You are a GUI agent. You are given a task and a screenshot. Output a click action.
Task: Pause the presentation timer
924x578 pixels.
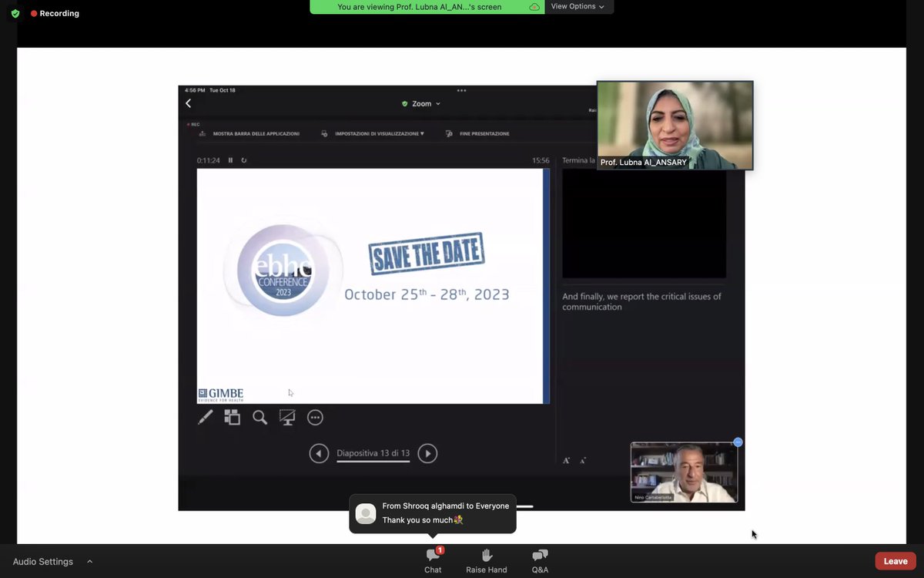point(230,160)
